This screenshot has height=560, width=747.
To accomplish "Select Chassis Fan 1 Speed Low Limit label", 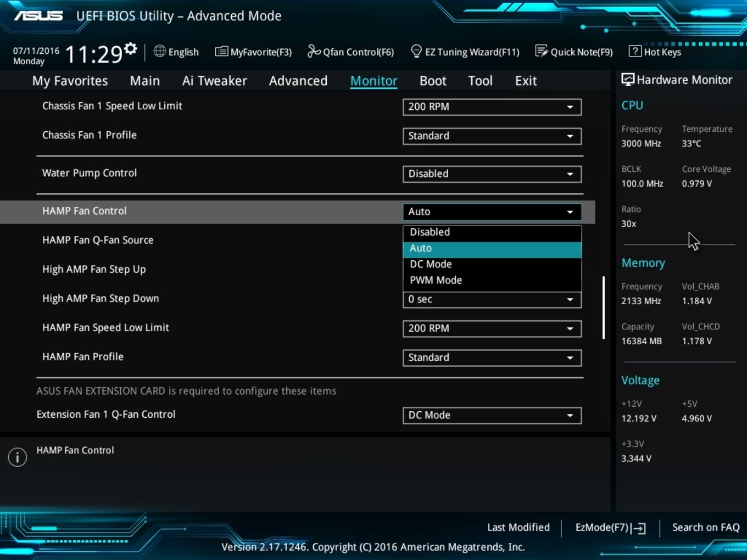I will click(x=112, y=106).
